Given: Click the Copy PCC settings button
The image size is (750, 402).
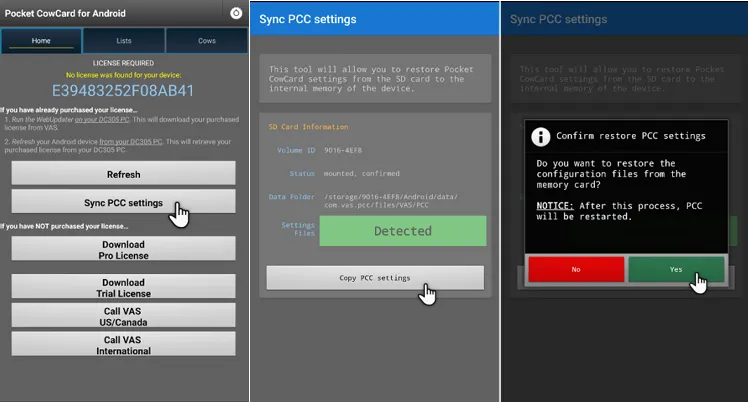Looking at the screenshot, I should [x=375, y=278].
